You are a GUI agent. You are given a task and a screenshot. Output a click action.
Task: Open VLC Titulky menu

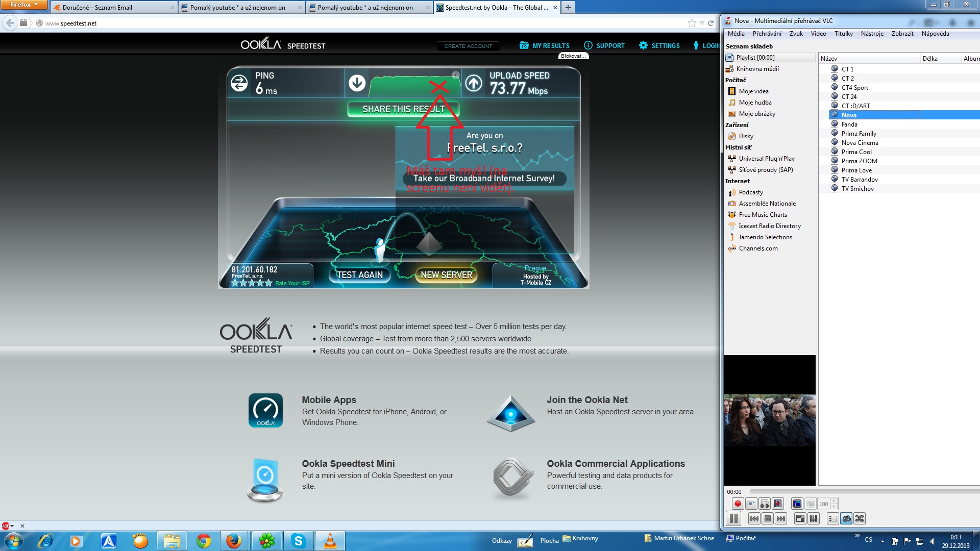[x=843, y=34]
